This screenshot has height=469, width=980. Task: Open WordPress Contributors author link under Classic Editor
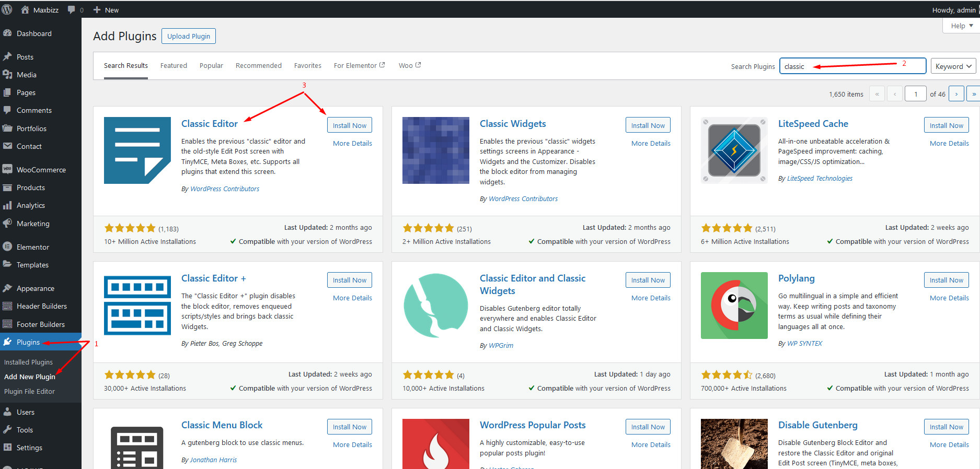[225, 189]
